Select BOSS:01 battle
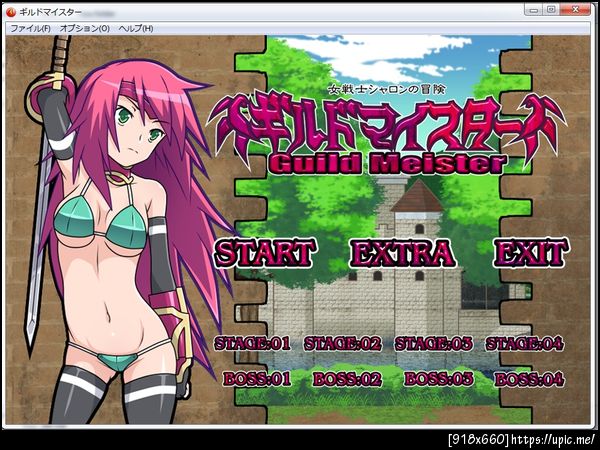Viewport: 600px width, 450px height. click(x=257, y=379)
